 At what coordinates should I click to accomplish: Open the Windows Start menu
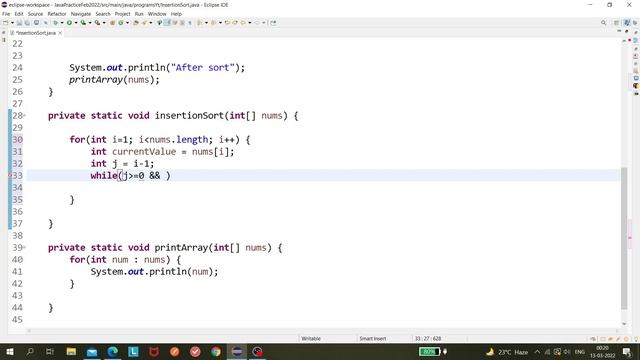click(9, 351)
